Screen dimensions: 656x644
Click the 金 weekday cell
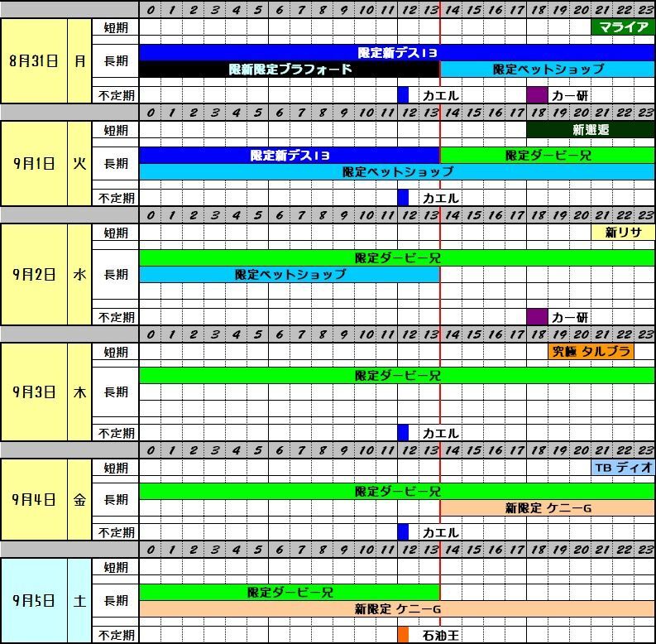pos(79,500)
